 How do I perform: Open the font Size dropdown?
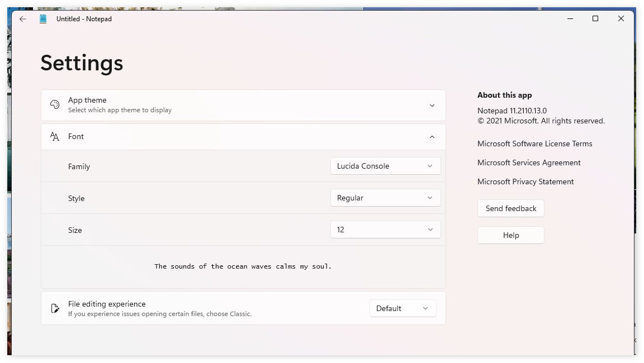coord(385,230)
